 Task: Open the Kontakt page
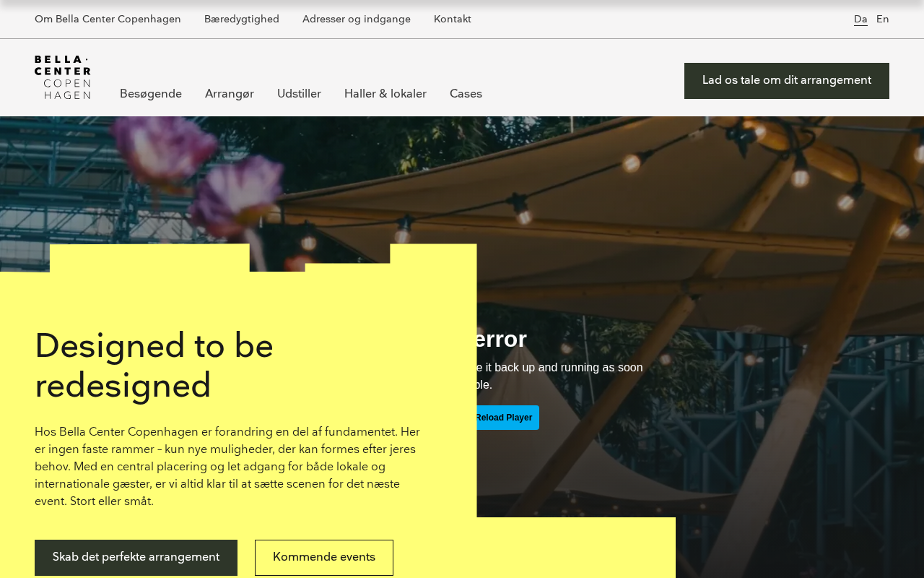(453, 20)
